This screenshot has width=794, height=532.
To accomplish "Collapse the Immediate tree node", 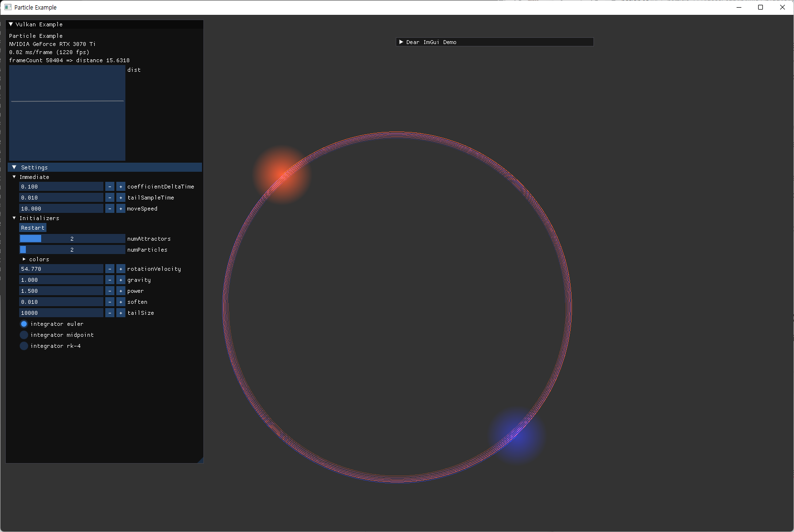I will pyautogui.click(x=14, y=177).
